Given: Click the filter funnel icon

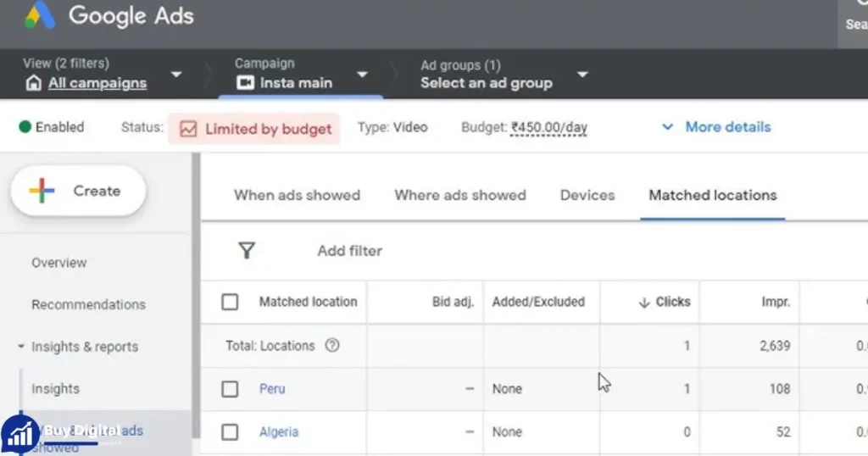Looking at the screenshot, I should pyautogui.click(x=247, y=251).
